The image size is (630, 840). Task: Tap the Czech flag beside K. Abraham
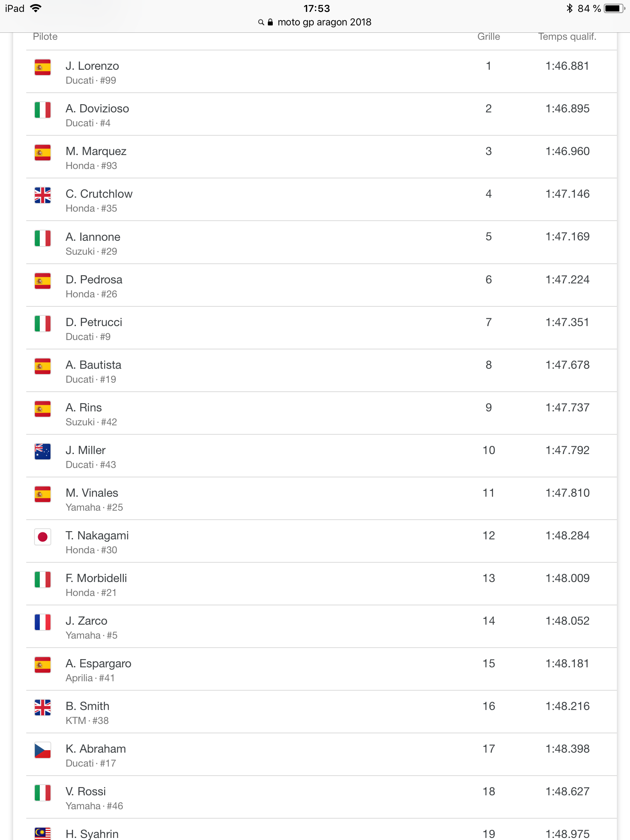coord(43,750)
